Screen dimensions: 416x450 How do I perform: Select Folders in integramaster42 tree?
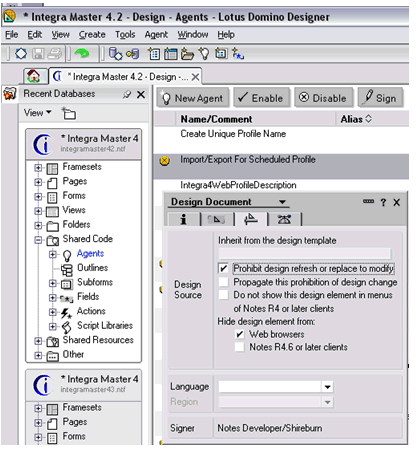tap(76, 225)
